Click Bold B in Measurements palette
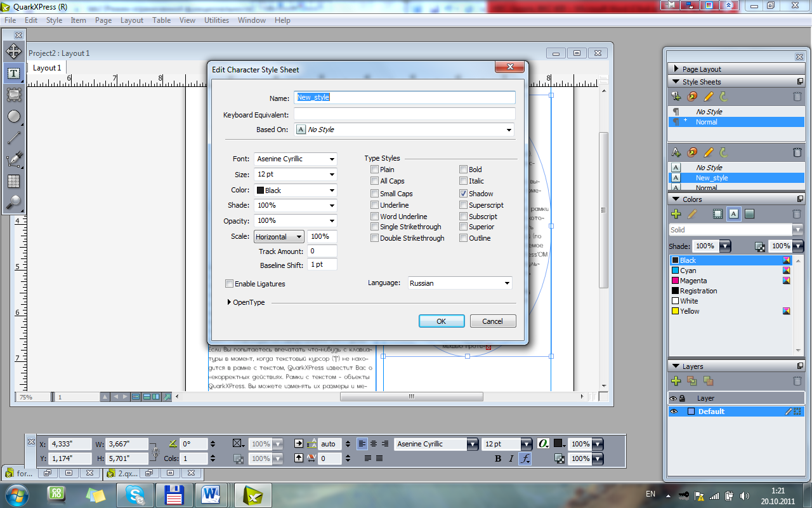812x508 pixels. 498,458
